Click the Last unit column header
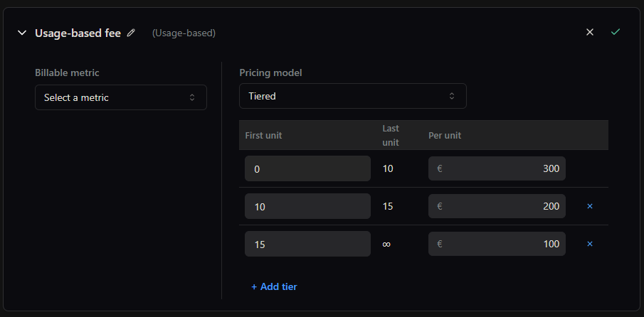The width and height of the screenshot is (644, 317). pos(391,135)
